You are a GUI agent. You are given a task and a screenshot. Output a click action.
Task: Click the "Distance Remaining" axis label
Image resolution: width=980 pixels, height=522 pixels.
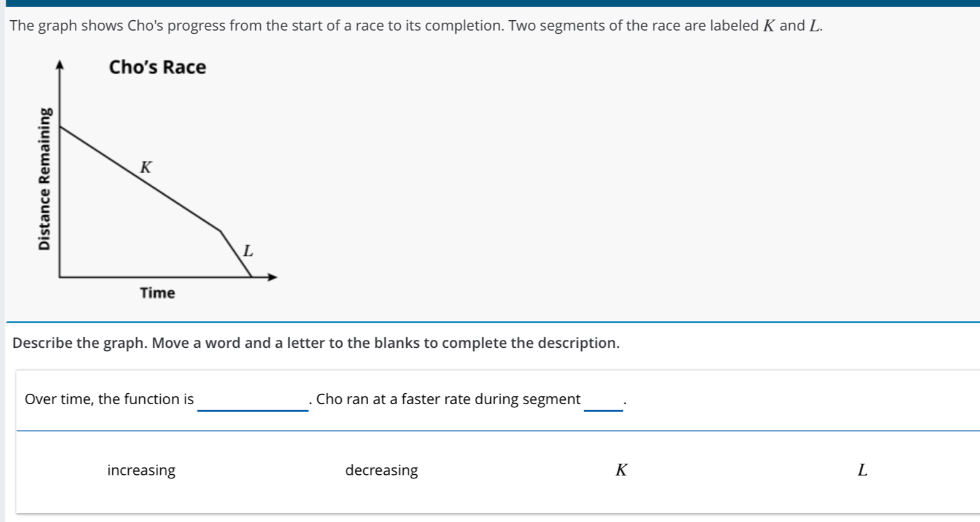tap(44, 179)
